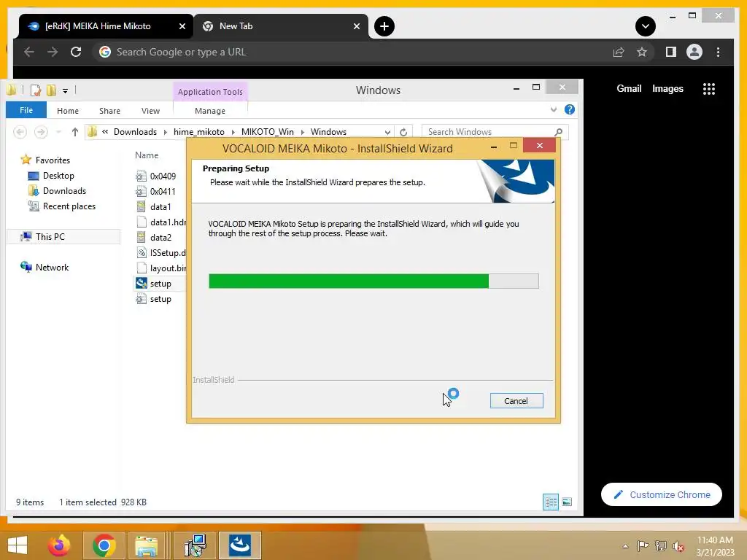Open Chrome tab search dropdown
The image size is (747, 560).
(646, 26)
